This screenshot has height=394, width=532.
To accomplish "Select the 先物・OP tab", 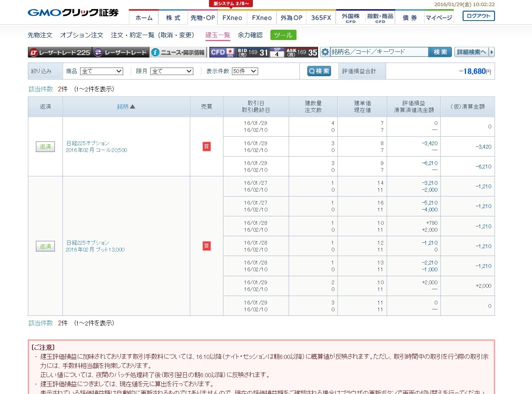I will 203,18.
